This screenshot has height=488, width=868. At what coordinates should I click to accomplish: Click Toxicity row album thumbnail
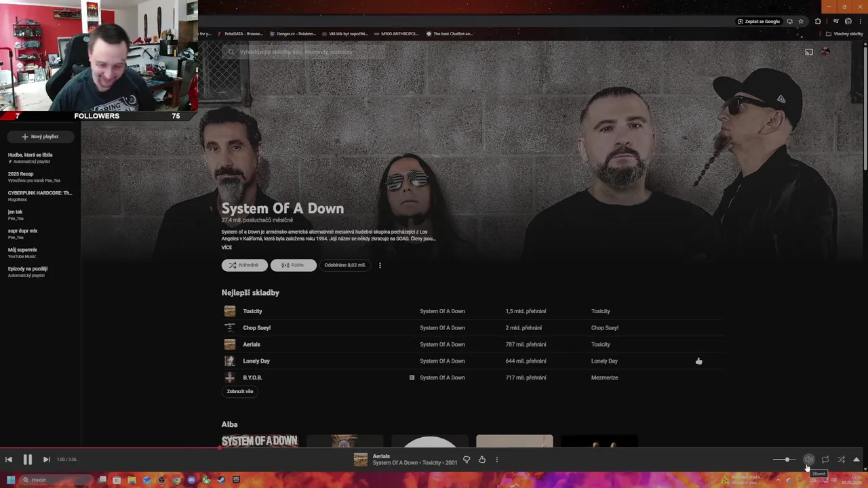tap(230, 311)
